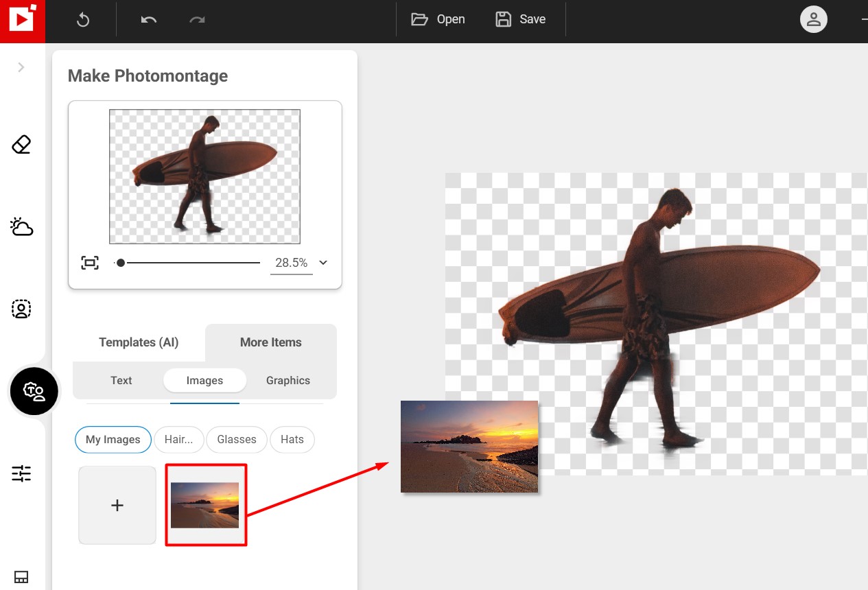Click the Save button
Screen dimensions: 868x590
[x=520, y=19]
